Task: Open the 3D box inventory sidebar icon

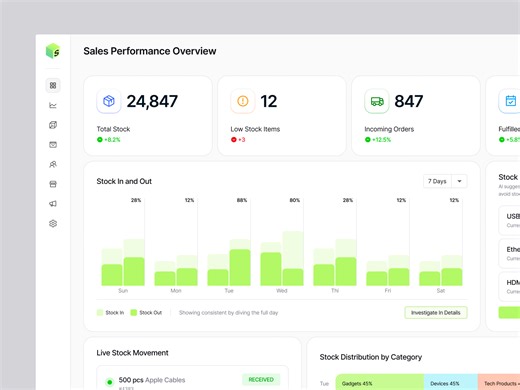Action: [x=53, y=125]
